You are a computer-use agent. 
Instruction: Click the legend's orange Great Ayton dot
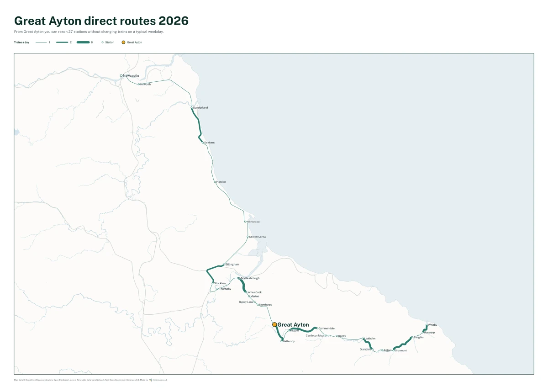pos(123,42)
